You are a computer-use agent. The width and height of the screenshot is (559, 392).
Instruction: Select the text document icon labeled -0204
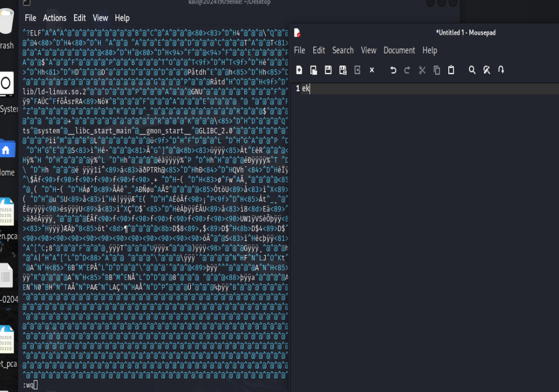click(6, 276)
